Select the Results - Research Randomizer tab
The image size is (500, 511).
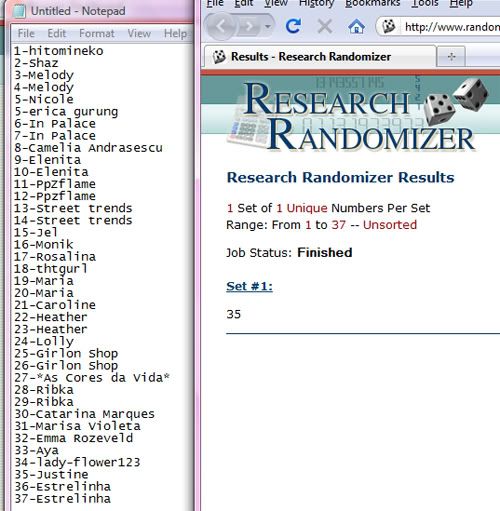click(x=319, y=56)
